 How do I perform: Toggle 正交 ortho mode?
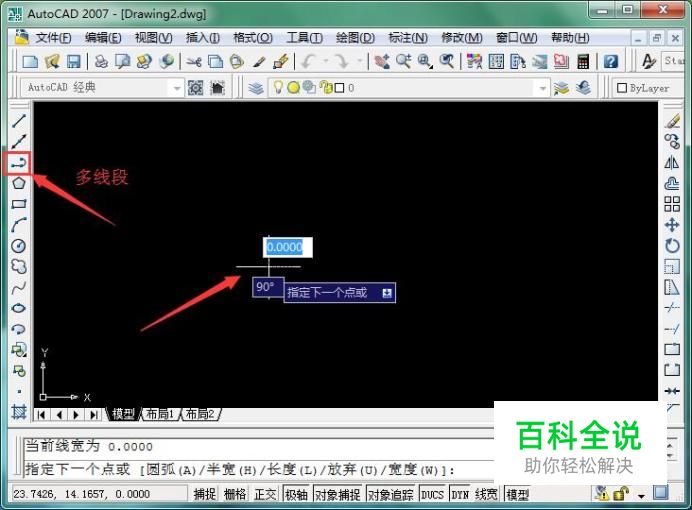click(265, 494)
